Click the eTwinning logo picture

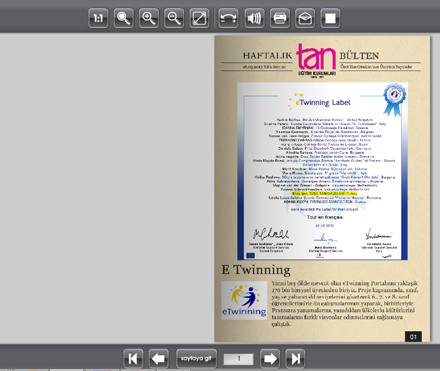[x=244, y=300]
